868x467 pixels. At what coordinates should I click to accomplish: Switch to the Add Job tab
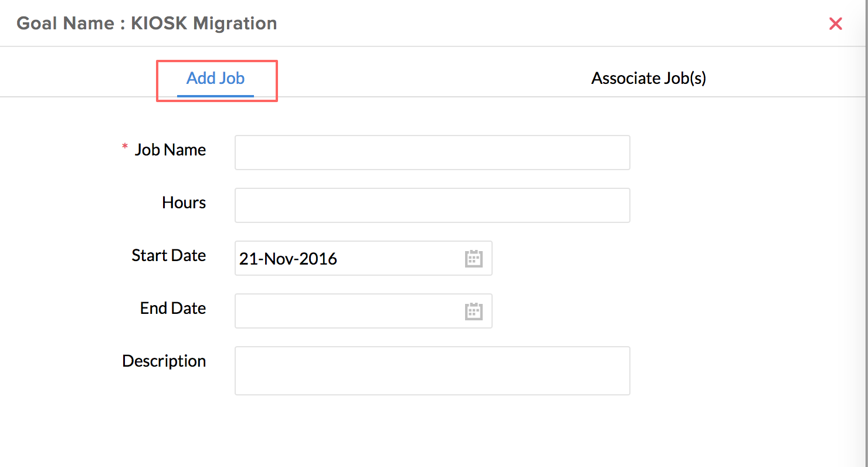[x=215, y=79]
